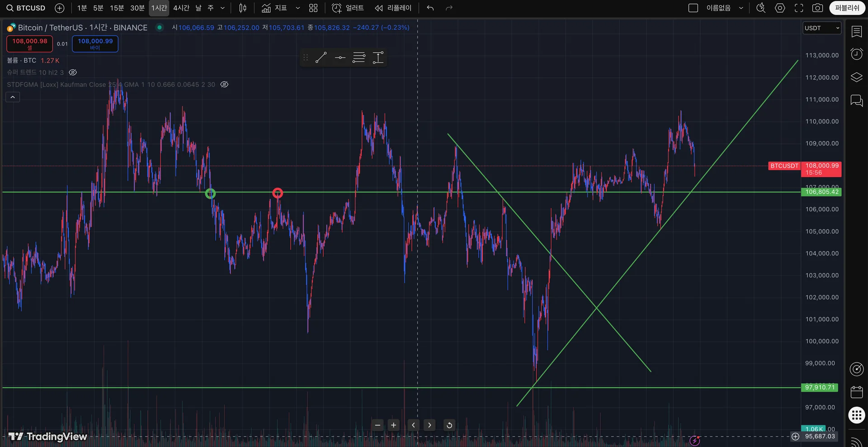The image size is (868, 447).
Task: Toggle the 이름없음 layout checkbox
Action: pos(693,8)
